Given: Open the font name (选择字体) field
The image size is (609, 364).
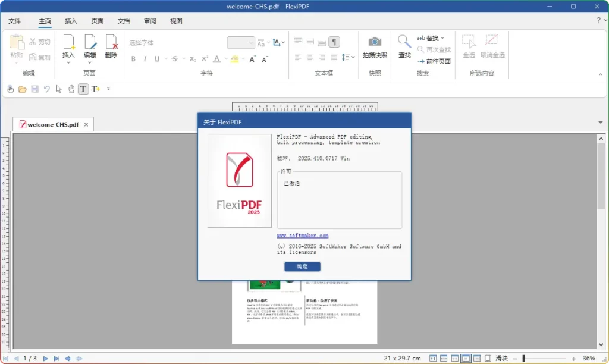Looking at the screenshot, I should [x=177, y=42].
